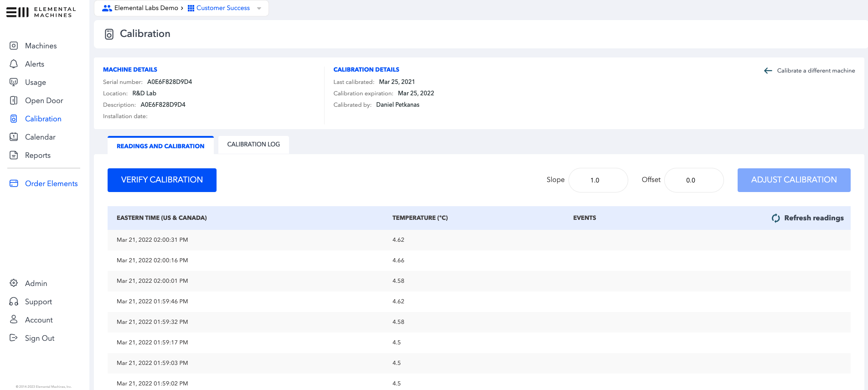Click the grid icon beside Customer Success
The width and height of the screenshot is (868, 390).
pyautogui.click(x=191, y=8)
